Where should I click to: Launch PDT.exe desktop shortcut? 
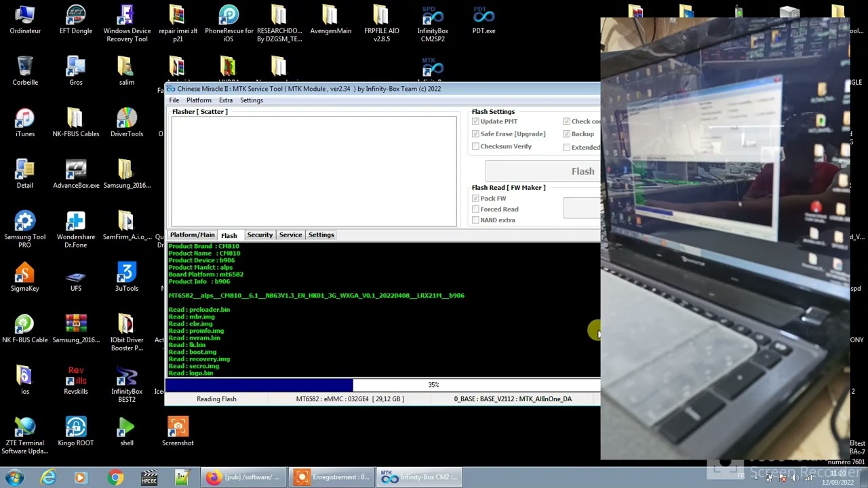pos(484,20)
